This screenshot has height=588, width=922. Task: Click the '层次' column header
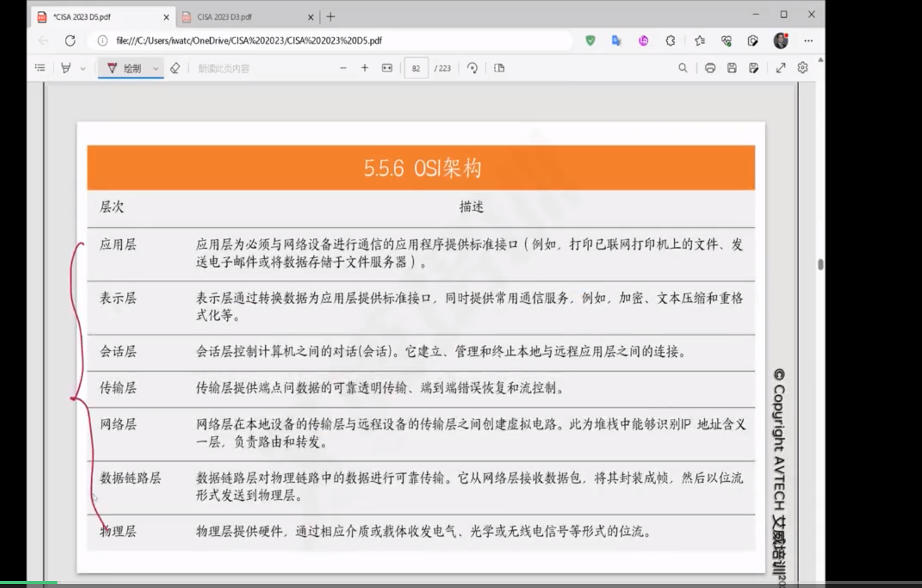(112, 207)
